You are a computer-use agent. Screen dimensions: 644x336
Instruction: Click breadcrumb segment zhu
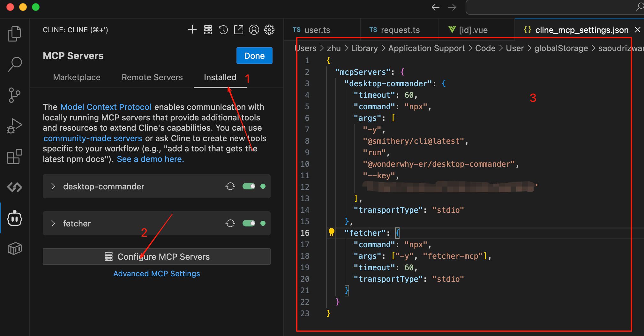click(x=334, y=48)
